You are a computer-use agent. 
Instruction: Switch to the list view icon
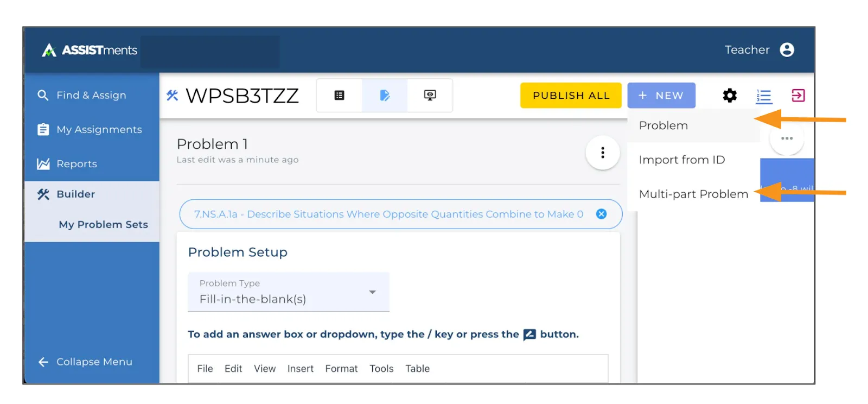339,96
